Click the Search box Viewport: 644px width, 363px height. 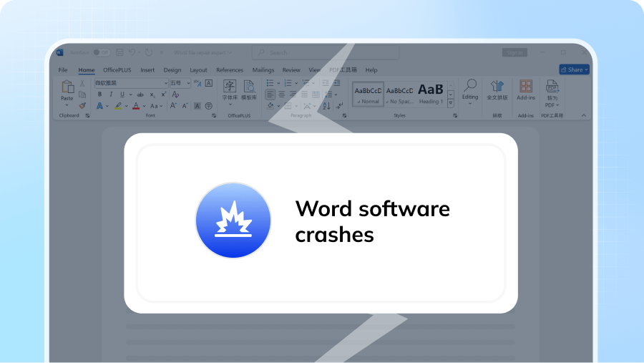point(326,52)
